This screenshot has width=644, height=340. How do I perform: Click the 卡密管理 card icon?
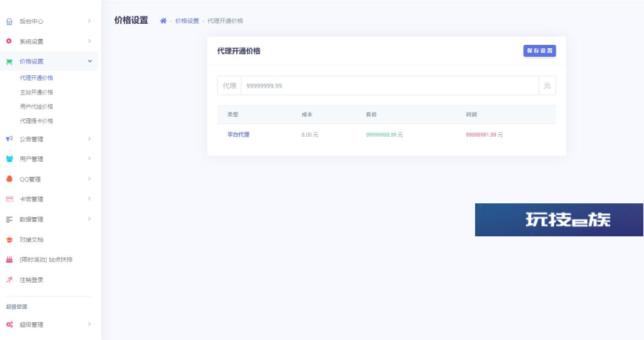pyautogui.click(x=9, y=199)
